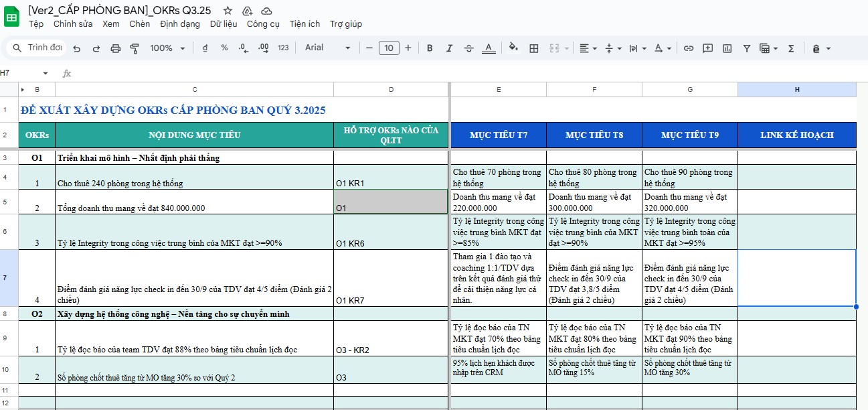Screen dimensions: 868x410
Task: Toggle italic formatting
Action: tap(449, 48)
